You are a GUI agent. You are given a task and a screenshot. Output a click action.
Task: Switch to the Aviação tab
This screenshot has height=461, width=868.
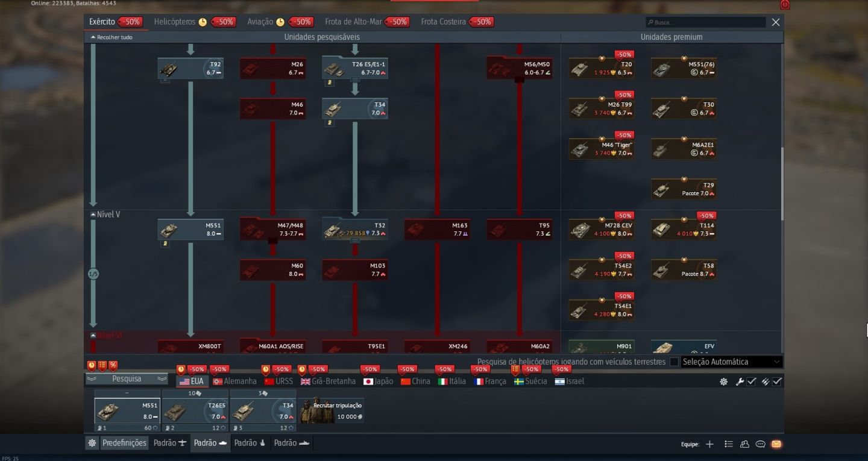260,22
